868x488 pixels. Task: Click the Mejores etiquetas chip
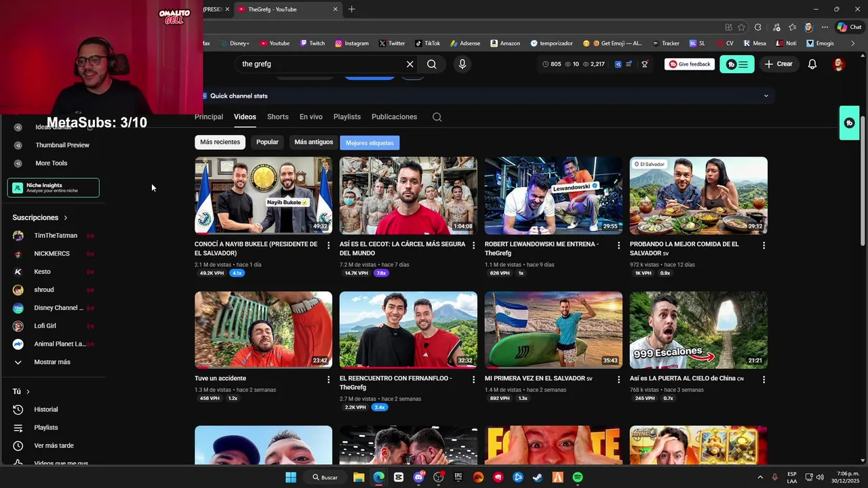(x=370, y=143)
